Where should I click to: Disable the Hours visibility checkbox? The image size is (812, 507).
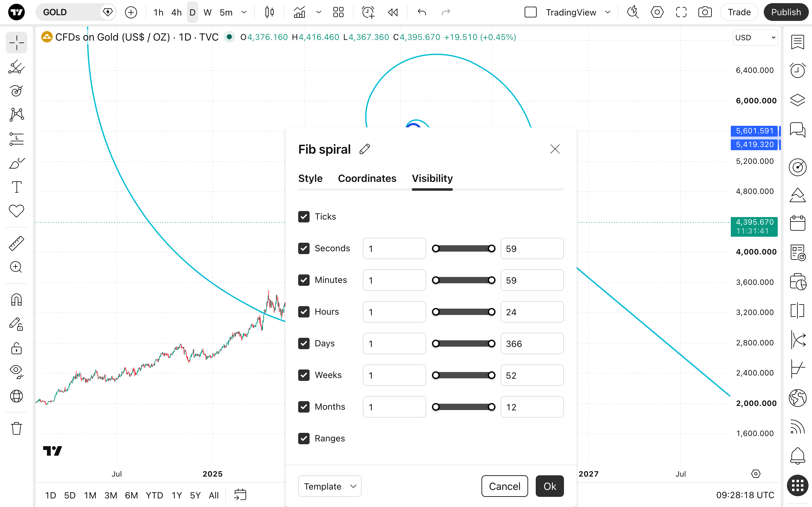[304, 312]
